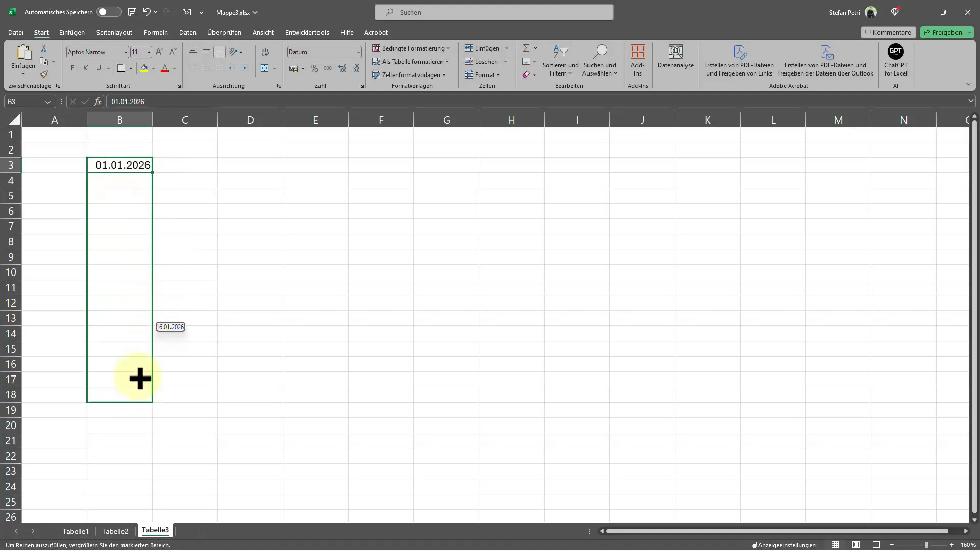Open the Seitenlayout menu
This screenshot has height=551, width=980.
pyautogui.click(x=114, y=32)
